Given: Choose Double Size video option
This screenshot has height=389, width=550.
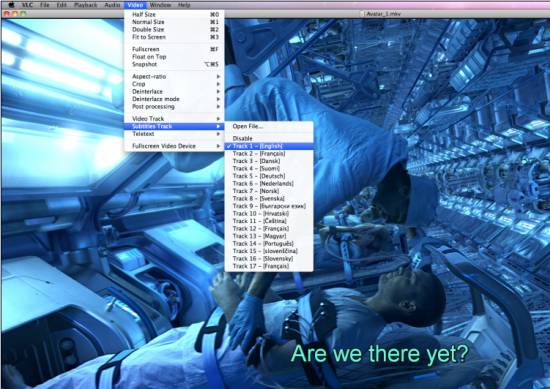Looking at the screenshot, I should [174, 29].
